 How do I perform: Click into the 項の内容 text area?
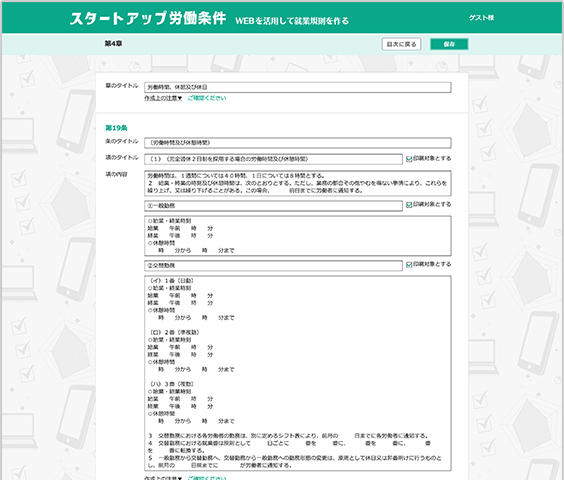[298, 183]
